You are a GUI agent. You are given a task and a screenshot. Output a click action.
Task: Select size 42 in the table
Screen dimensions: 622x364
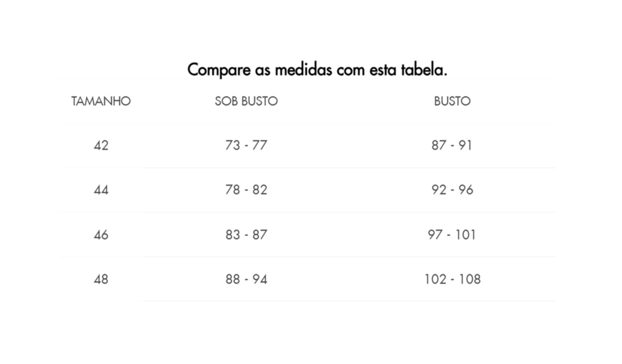[x=101, y=145]
